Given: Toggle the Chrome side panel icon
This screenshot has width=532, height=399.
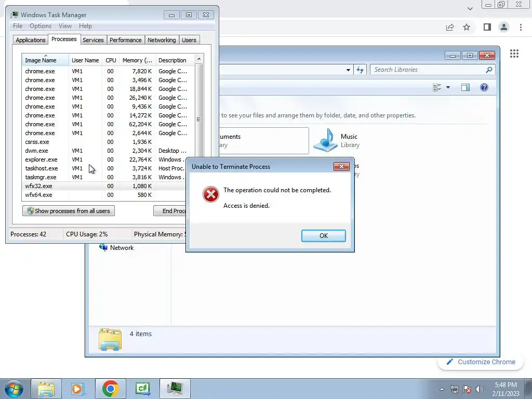Looking at the screenshot, I should 487,27.
